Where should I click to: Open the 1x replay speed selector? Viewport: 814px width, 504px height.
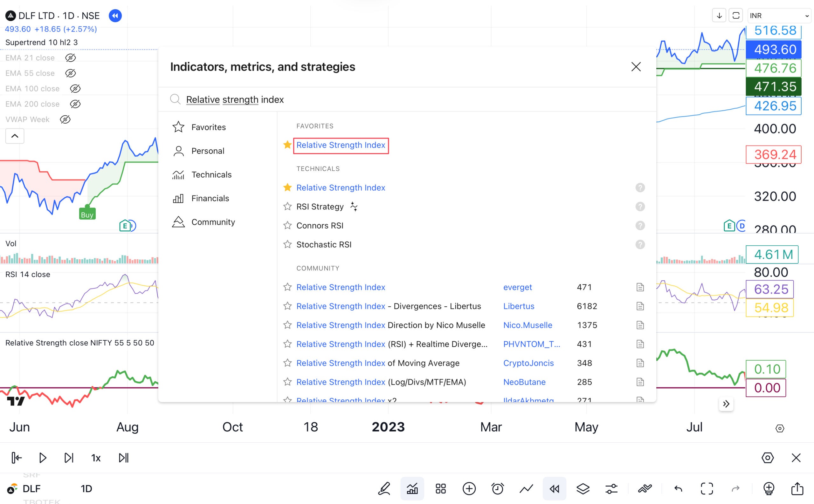[x=96, y=458]
